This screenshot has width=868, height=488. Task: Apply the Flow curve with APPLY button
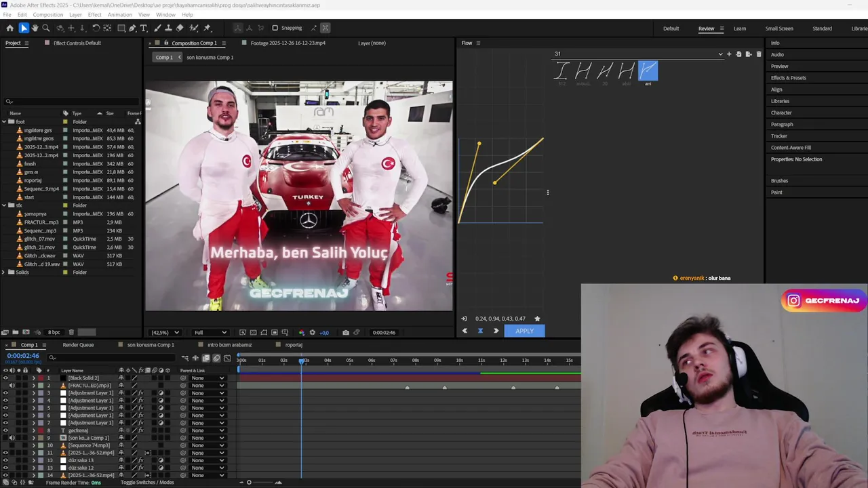click(524, 331)
